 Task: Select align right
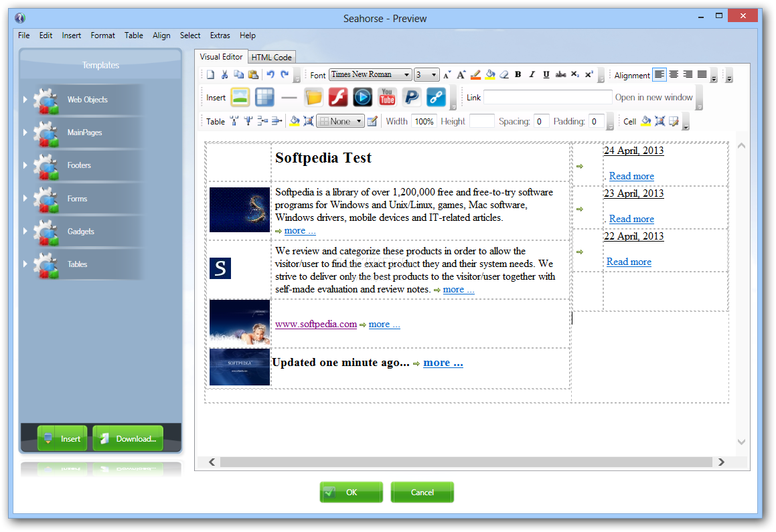pyautogui.click(x=688, y=75)
